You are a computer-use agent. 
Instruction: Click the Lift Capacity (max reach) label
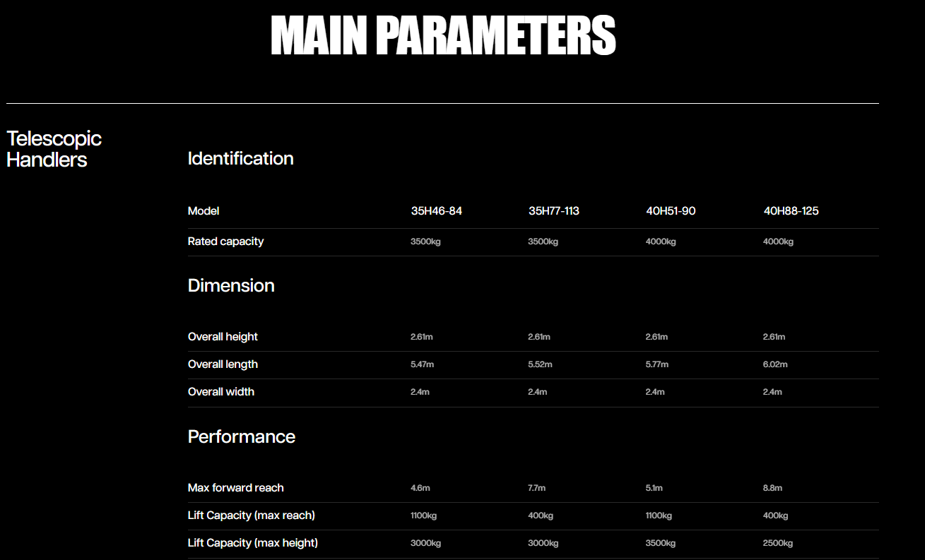click(251, 516)
